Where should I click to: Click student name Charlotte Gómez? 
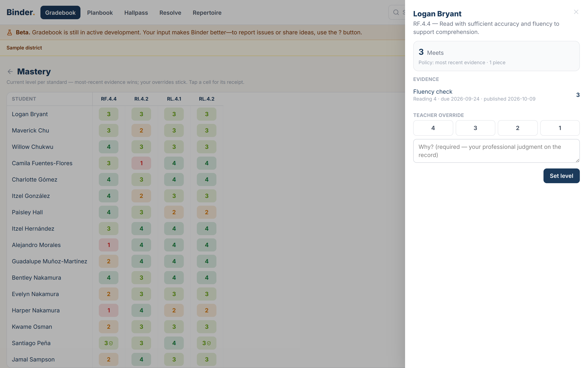[35, 179]
